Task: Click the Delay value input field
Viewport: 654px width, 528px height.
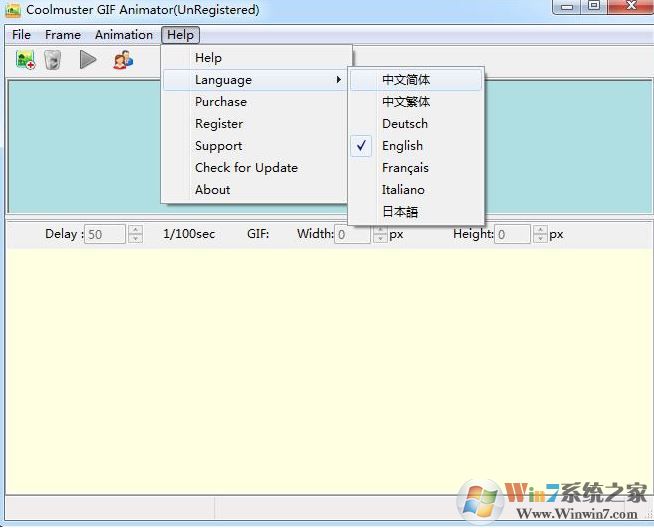Action: [x=105, y=234]
